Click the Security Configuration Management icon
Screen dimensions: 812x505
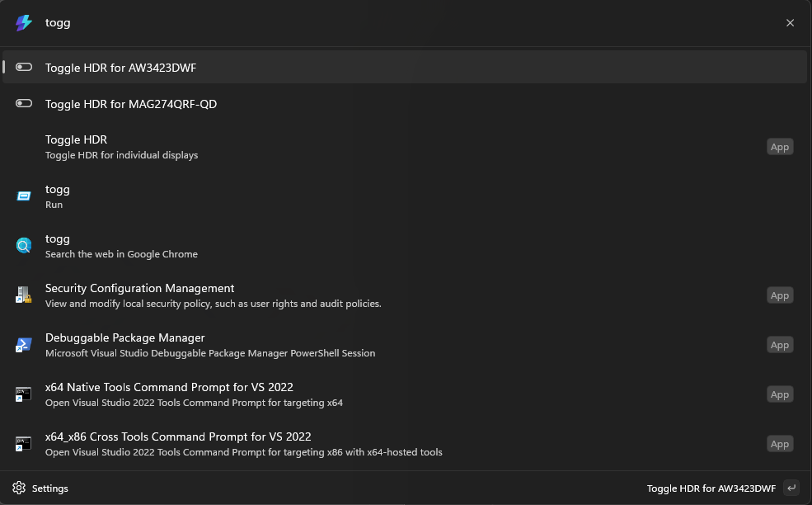24,295
